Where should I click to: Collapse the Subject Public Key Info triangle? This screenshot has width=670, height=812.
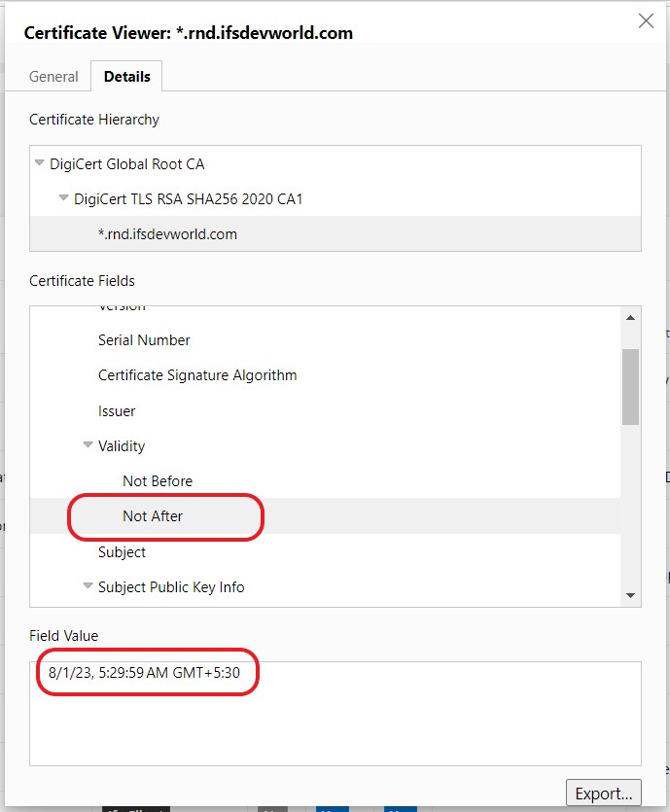[x=88, y=586]
